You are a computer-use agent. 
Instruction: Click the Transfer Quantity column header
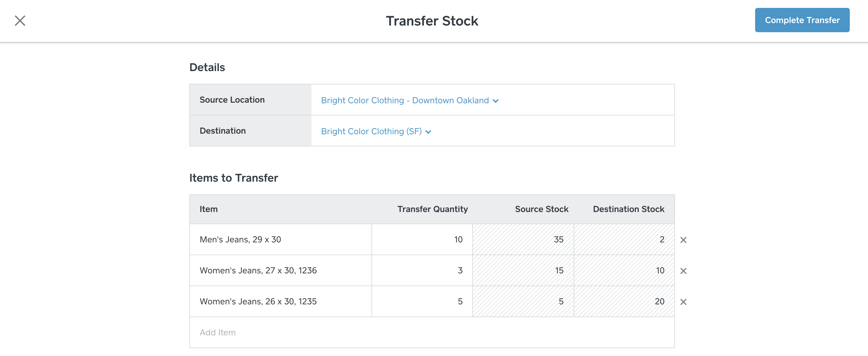point(432,209)
